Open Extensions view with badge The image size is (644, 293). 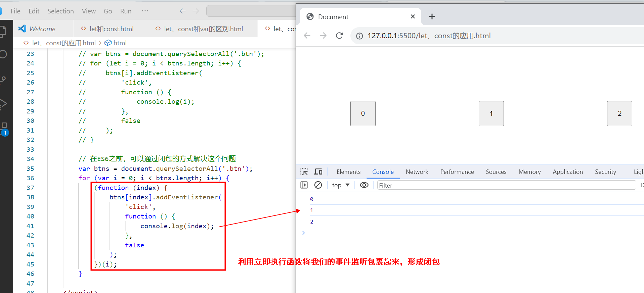click(x=4, y=129)
